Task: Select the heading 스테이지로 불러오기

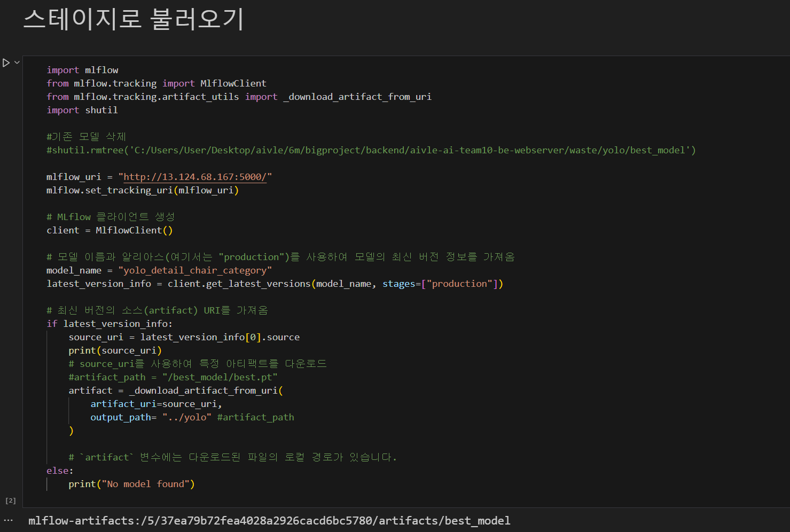Action: (133, 20)
